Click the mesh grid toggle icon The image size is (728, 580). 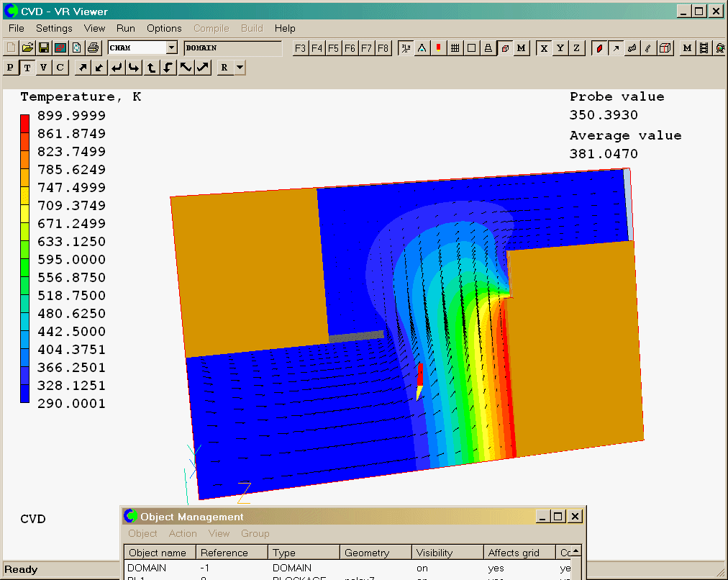tap(455, 48)
